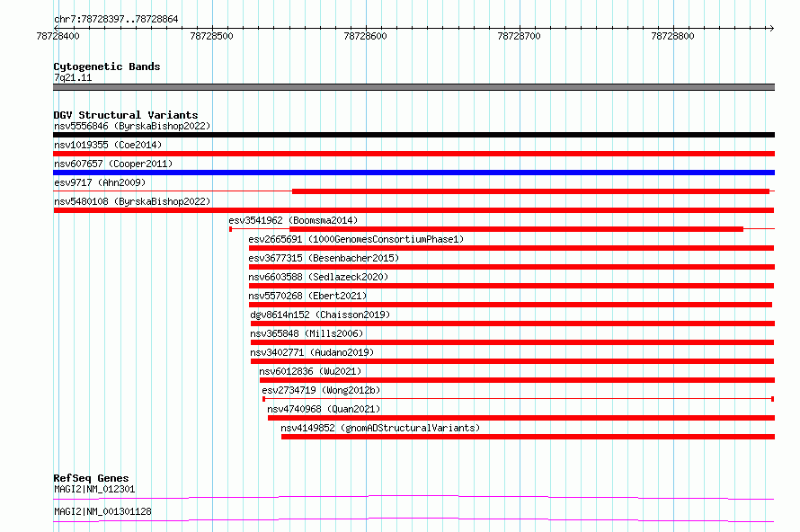This screenshot has width=800, height=532.
Task: Select the black nsv5556846 variant bar
Action: [413, 135]
